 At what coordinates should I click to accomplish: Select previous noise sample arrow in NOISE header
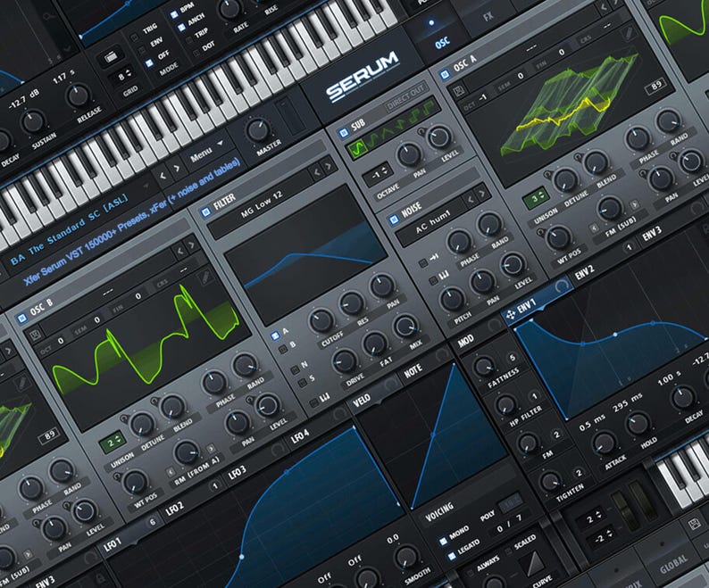[x=470, y=199]
